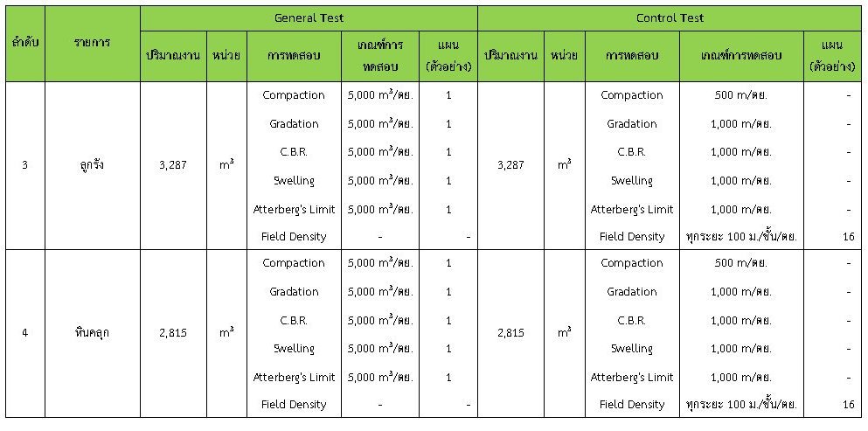Select the ลำดับ column header
This screenshot has height=431, width=868.
[x=24, y=42]
